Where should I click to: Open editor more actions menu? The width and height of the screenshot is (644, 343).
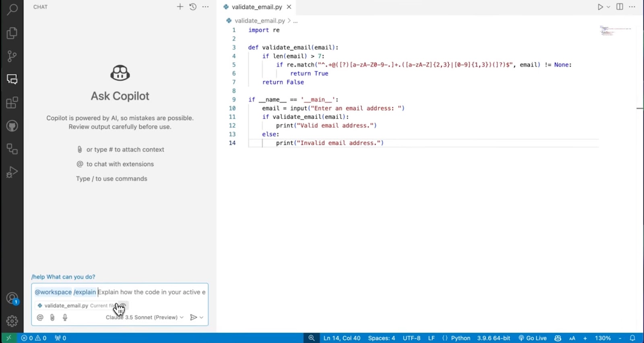click(632, 7)
